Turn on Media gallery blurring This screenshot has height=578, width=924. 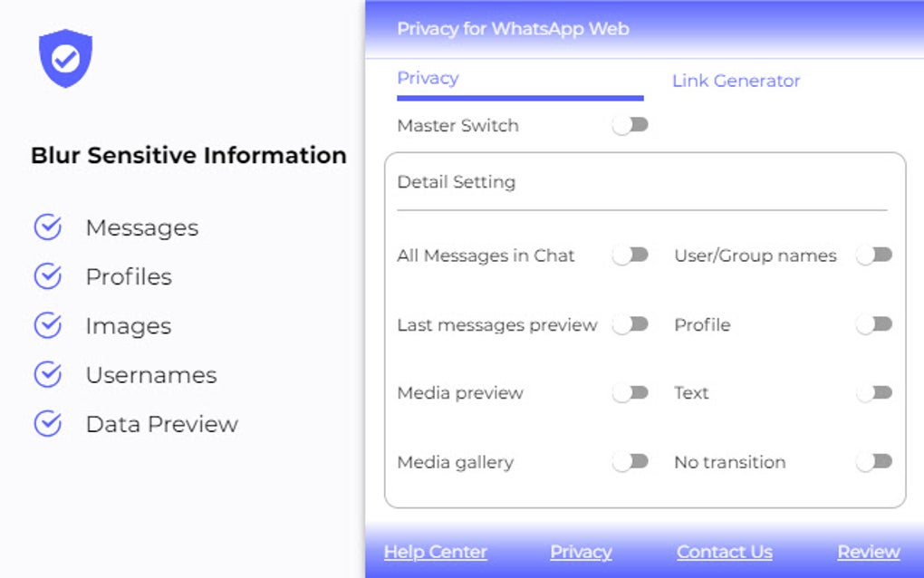pos(631,462)
